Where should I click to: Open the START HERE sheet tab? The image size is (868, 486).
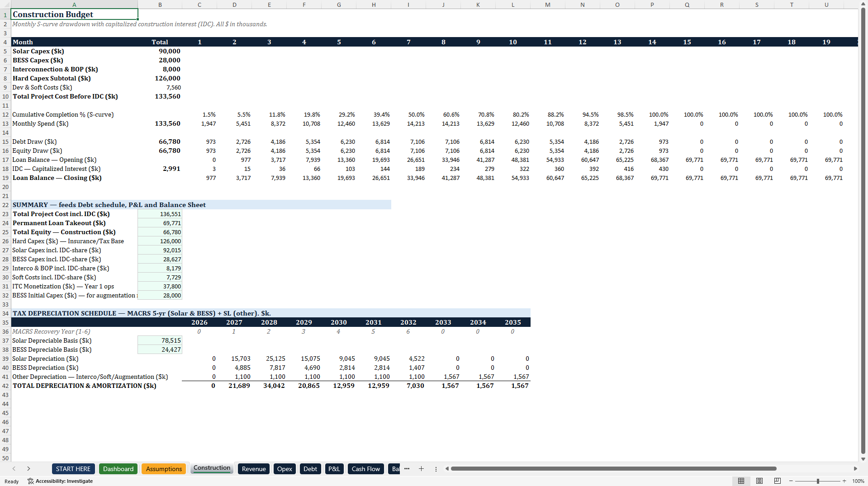[73, 469]
